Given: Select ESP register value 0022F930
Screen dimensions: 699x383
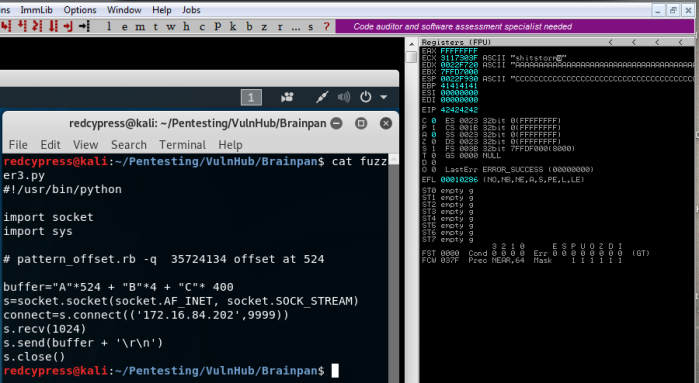Looking at the screenshot, I should pyautogui.click(x=459, y=79).
